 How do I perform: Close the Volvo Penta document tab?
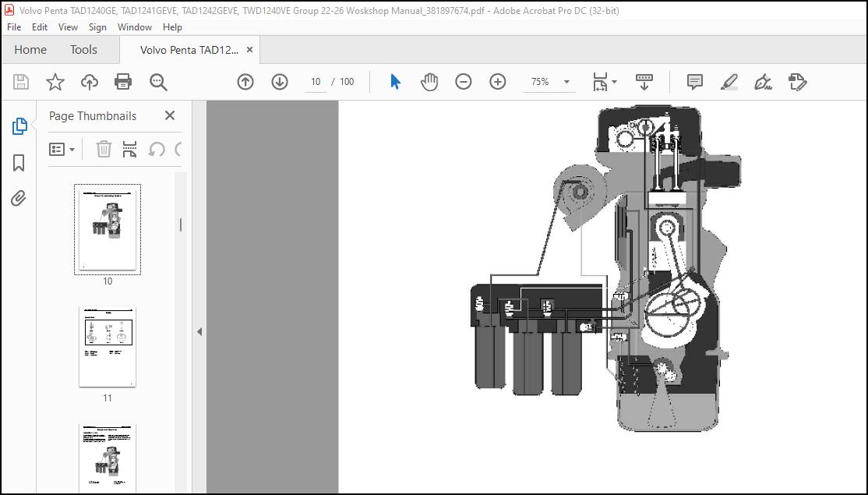coord(249,50)
